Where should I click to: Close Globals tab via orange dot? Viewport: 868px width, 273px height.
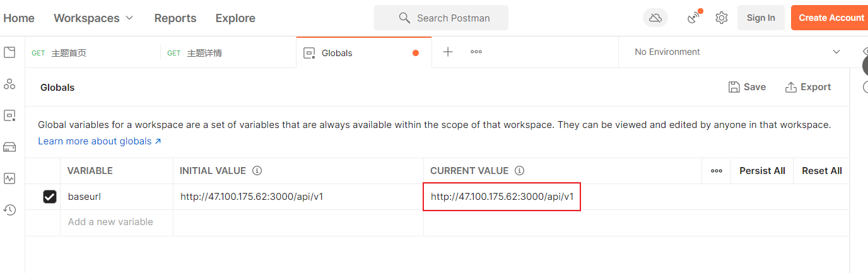(x=416, y=53)
